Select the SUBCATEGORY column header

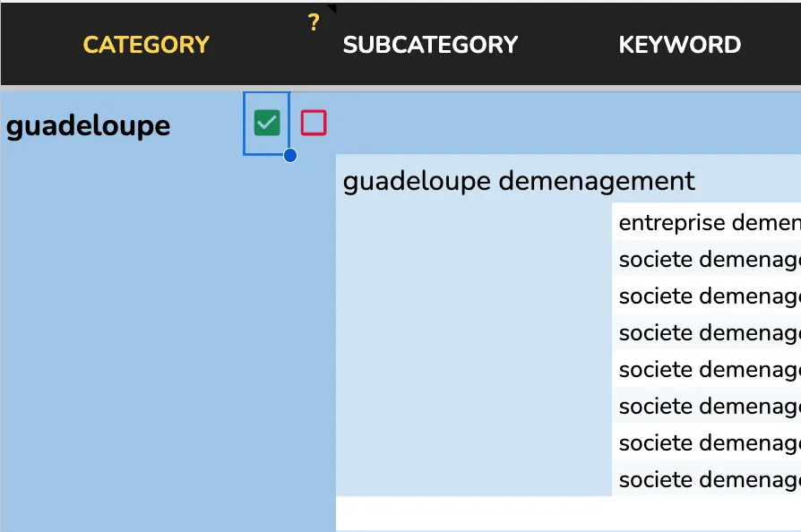(430, 45)
